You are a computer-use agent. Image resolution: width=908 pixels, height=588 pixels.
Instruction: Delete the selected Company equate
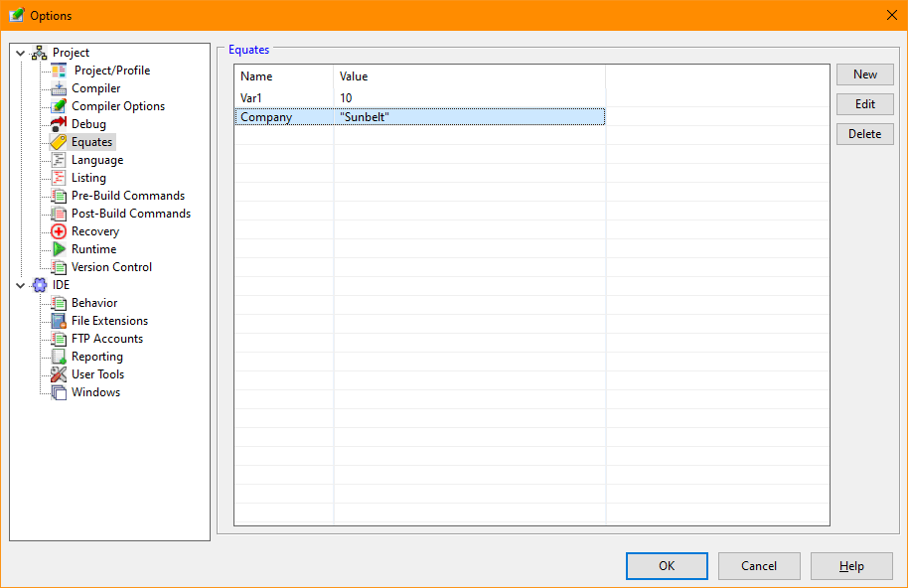pyautogui.click(x=864, y=134)
